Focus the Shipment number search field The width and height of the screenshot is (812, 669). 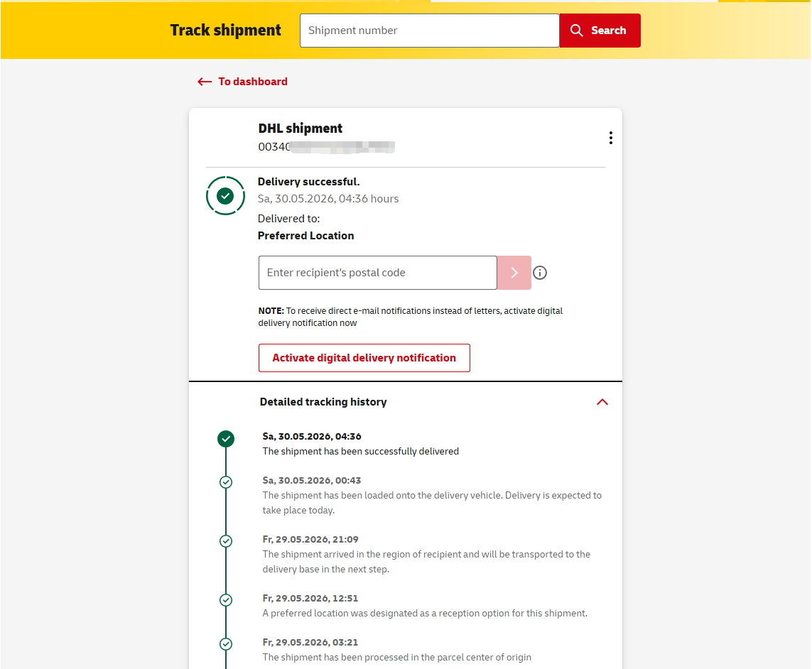click(x=430, y=31)
